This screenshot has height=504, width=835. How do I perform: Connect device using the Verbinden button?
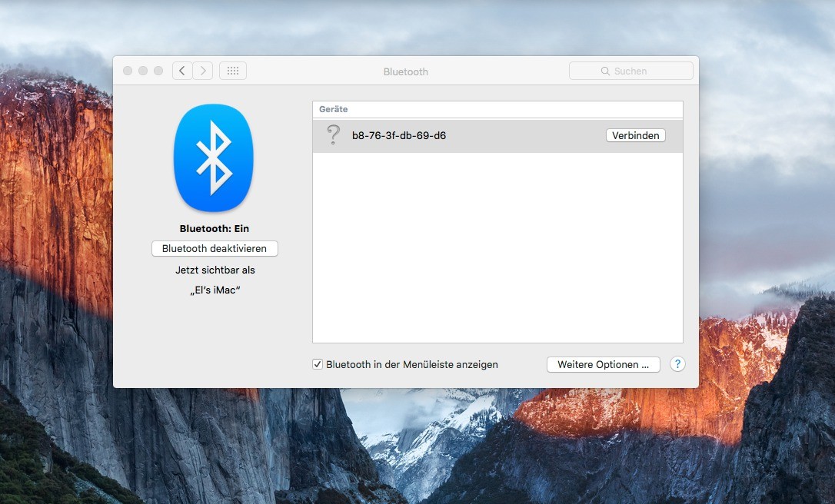635,136
